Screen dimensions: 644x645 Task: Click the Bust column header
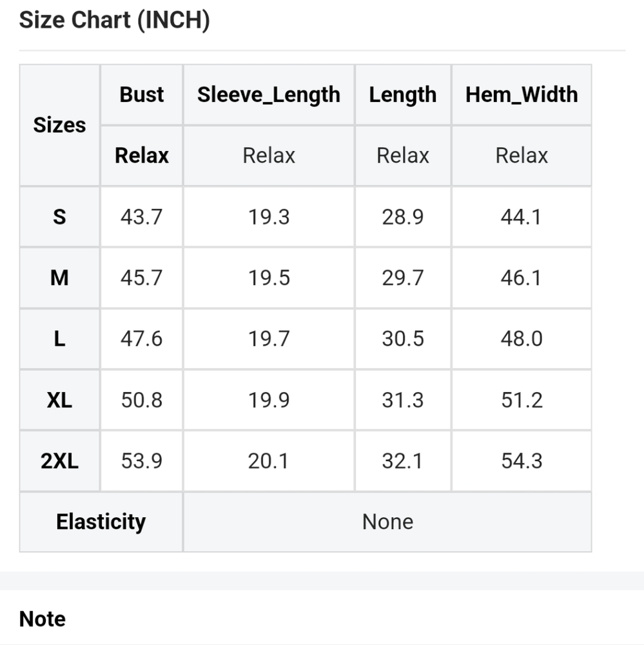[x=142, y=95]
